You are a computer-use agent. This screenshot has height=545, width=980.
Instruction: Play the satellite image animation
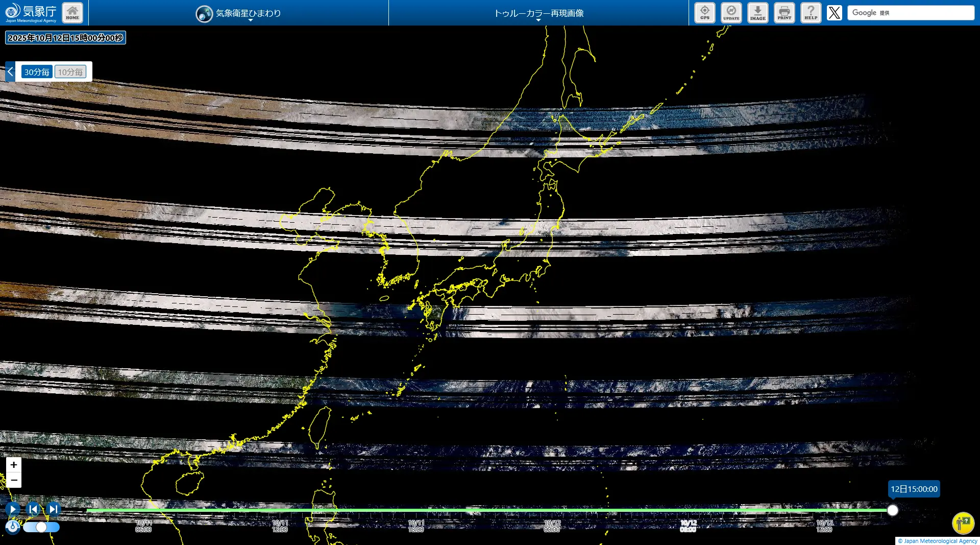[13, 509]
